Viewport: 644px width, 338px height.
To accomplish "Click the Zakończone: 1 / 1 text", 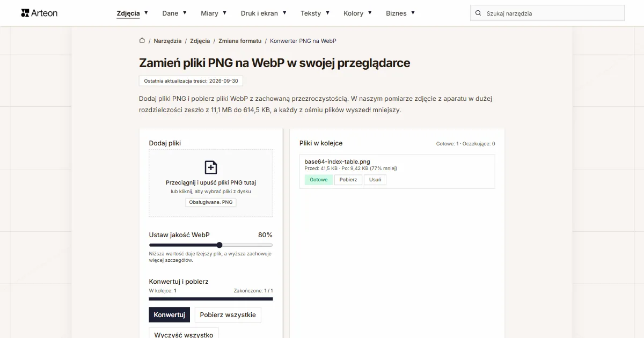I will tap(253, 291).
